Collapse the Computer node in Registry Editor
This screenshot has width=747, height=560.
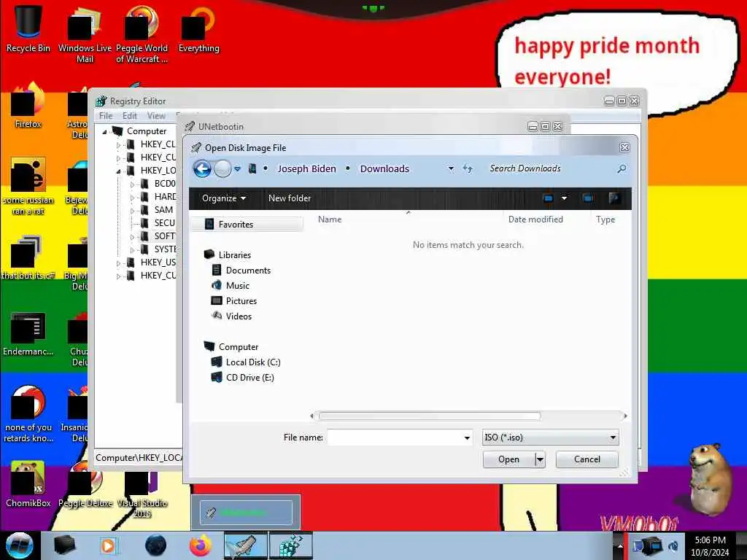point(104,132)
